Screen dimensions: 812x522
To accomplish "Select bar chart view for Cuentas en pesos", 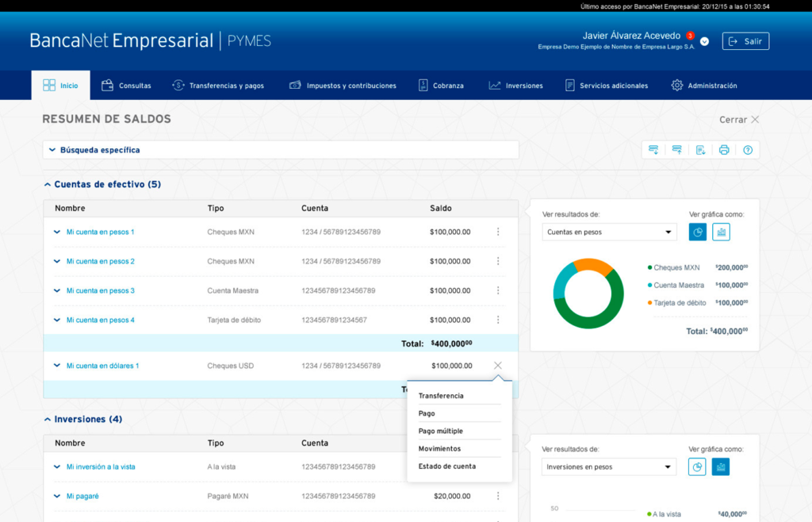I will click(x=721, y=232).
